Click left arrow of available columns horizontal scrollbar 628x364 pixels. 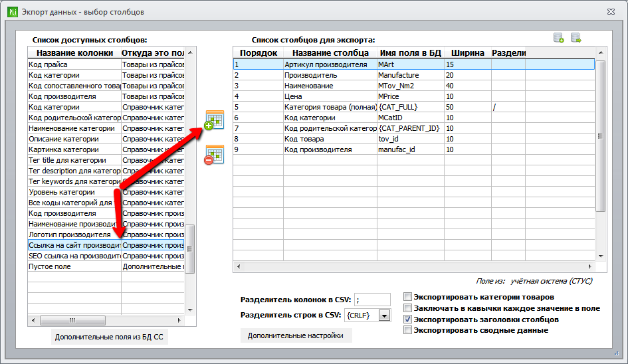click(x=33, y=320)
